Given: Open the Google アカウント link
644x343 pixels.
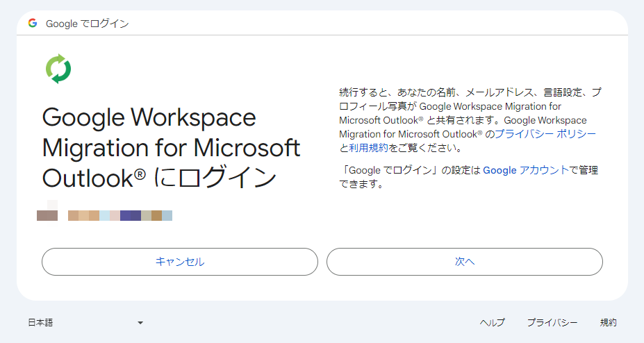Looking at the screenshot, I should pos(526,170).
